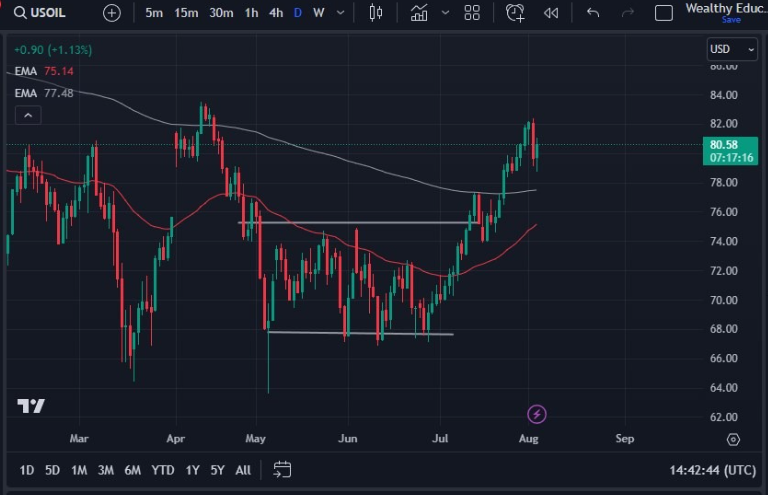
Task: Click the undo arrow
Action: pyautogui.click(x=593, y=13)
